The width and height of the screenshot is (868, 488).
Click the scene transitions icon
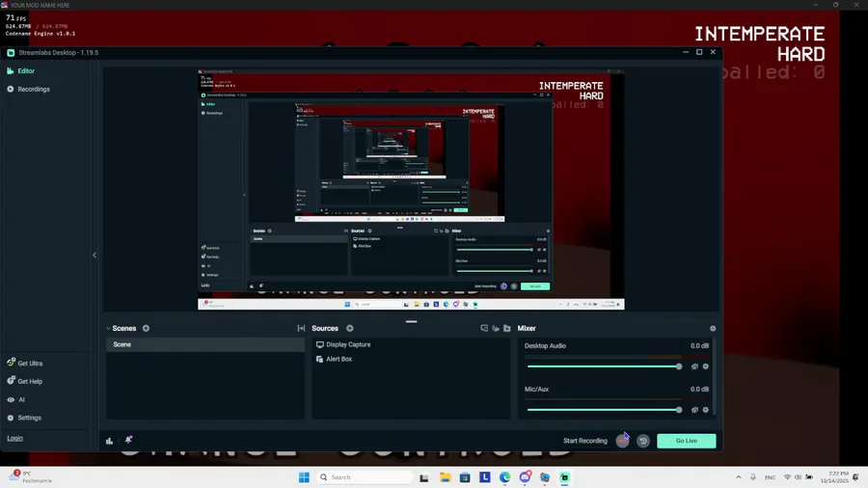pyautogui.click(x=301, y=328)
